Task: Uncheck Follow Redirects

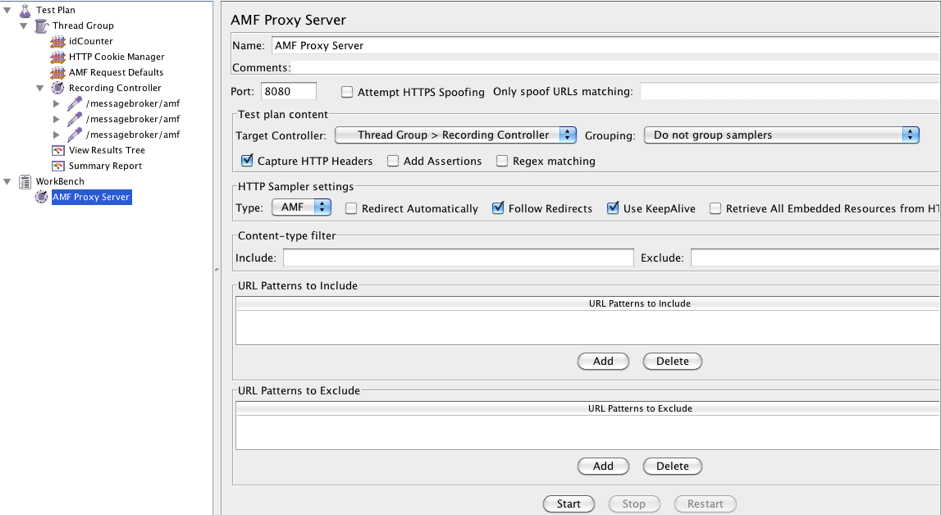Action: [498, 208]
